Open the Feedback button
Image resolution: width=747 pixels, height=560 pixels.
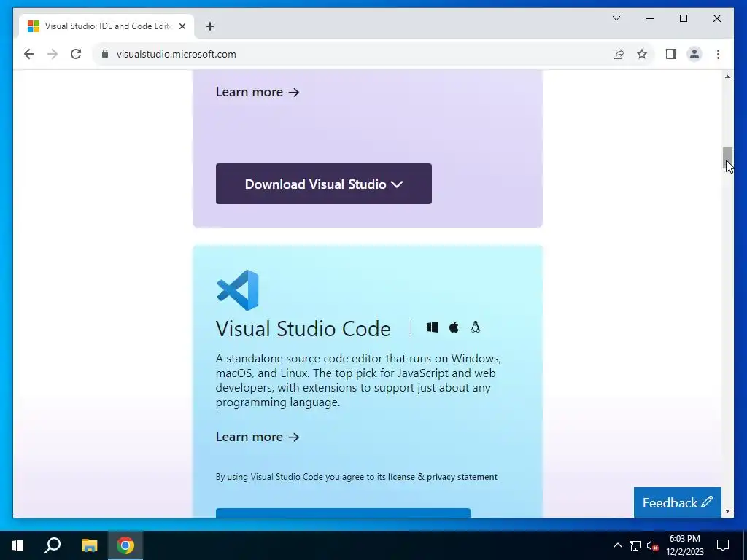point(678,502)
